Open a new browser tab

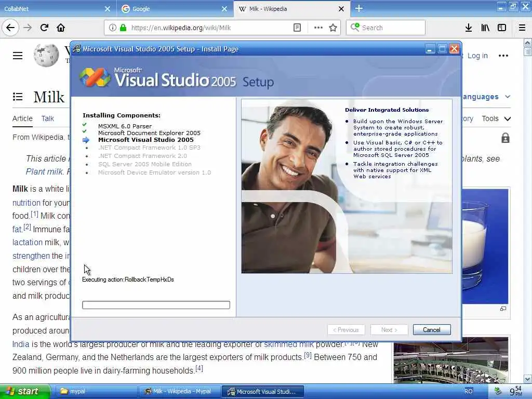point(359,8)
